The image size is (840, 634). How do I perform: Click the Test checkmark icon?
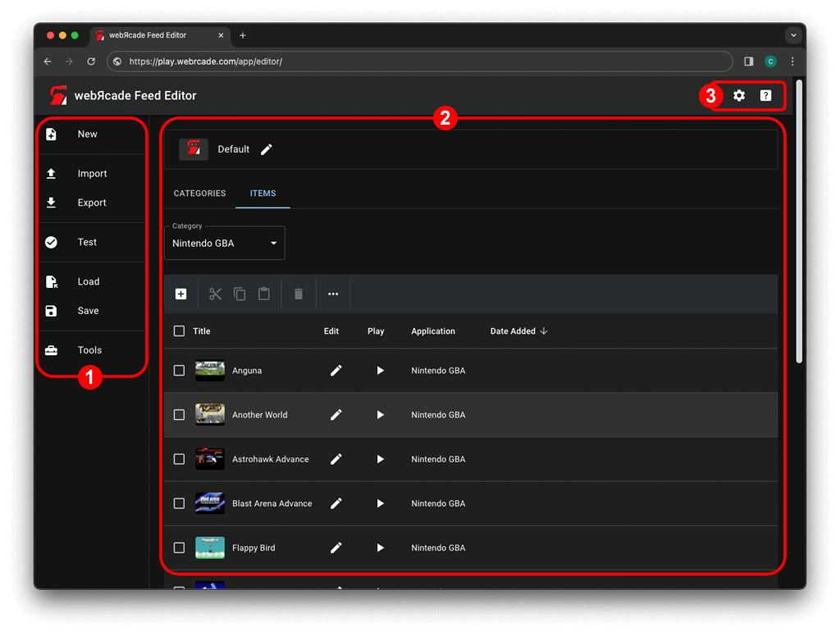click(52, 242)
